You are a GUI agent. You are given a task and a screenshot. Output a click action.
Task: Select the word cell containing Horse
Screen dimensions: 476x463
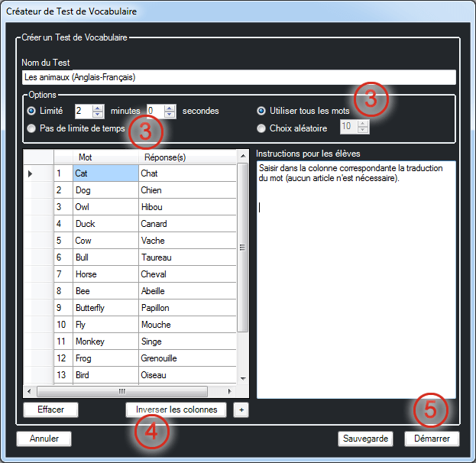click(105, 274)
